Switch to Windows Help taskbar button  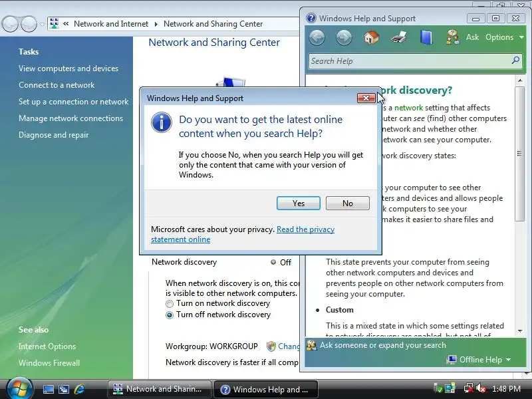coord(266,389)
